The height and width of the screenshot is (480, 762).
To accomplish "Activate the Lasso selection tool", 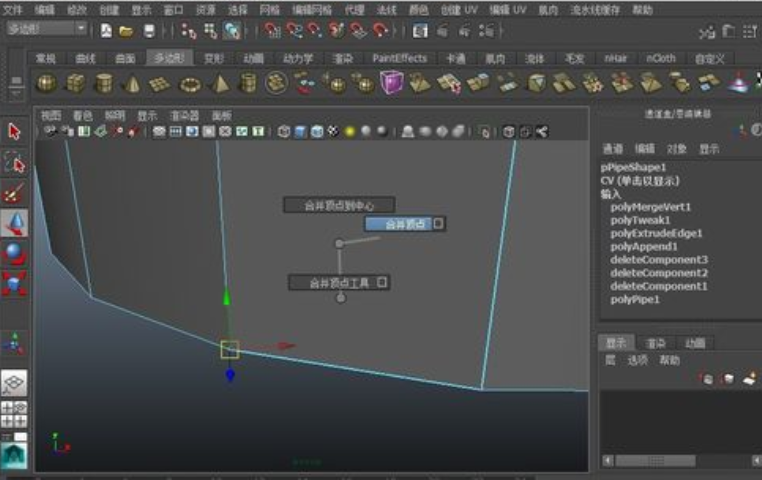I will point(14,162).
